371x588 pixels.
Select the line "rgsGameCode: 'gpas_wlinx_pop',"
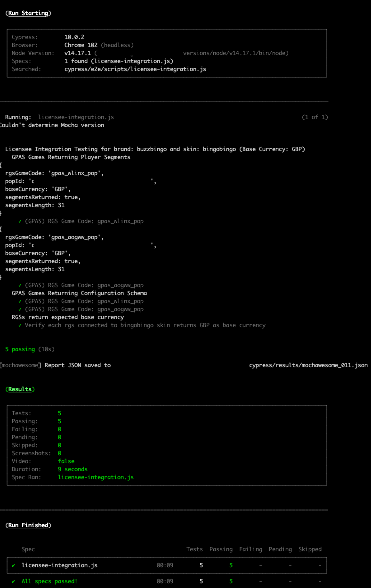(55, 173)
